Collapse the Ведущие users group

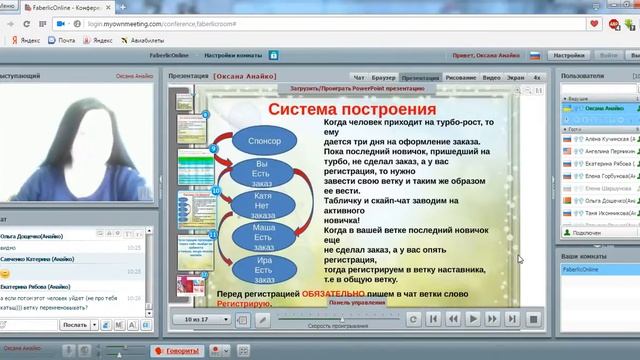(565, 99)
